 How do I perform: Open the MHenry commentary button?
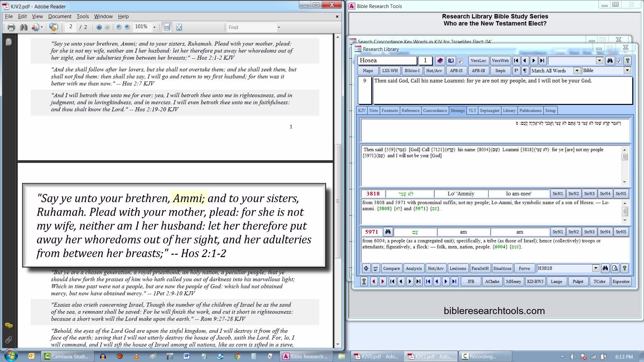coord(513,282)
